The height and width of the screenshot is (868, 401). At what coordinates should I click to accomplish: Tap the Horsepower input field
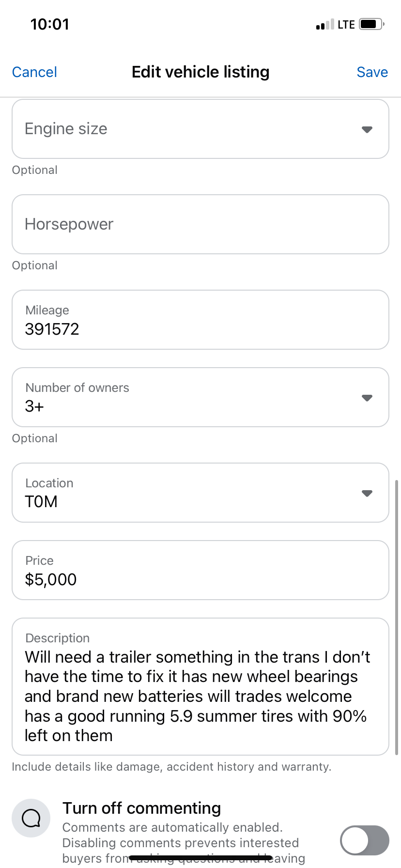pos(200,224)
